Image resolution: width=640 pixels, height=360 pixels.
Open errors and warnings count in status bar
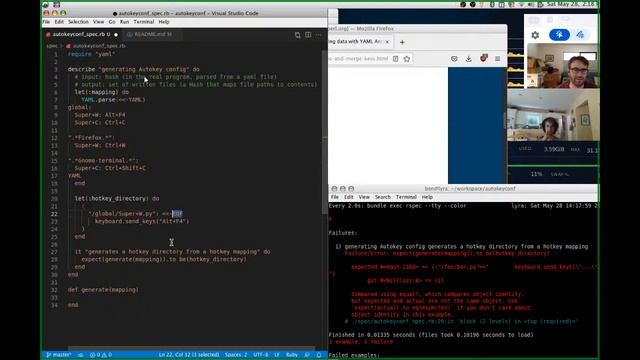(x=101, y=355)
